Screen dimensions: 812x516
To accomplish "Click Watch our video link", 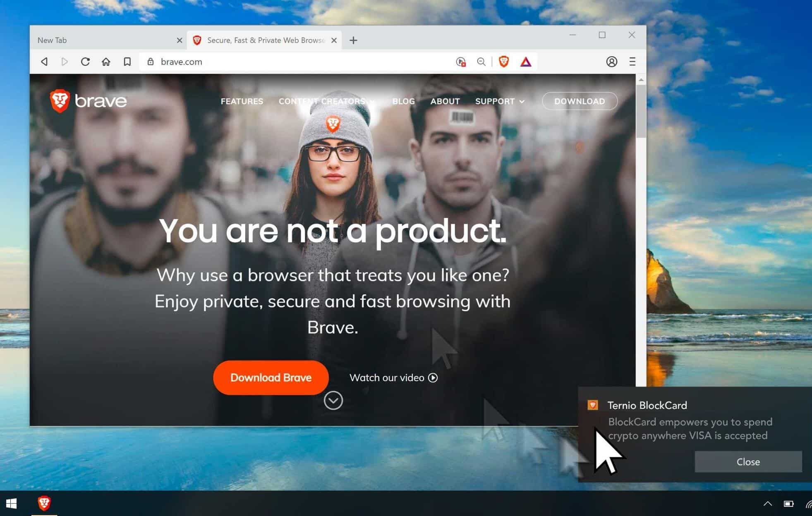I will click(x=393, y=377).
